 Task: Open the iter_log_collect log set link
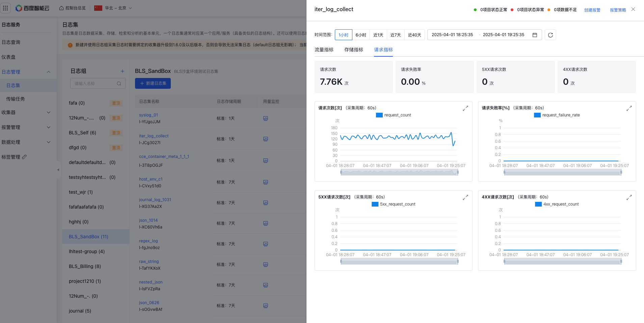point(154,136)
